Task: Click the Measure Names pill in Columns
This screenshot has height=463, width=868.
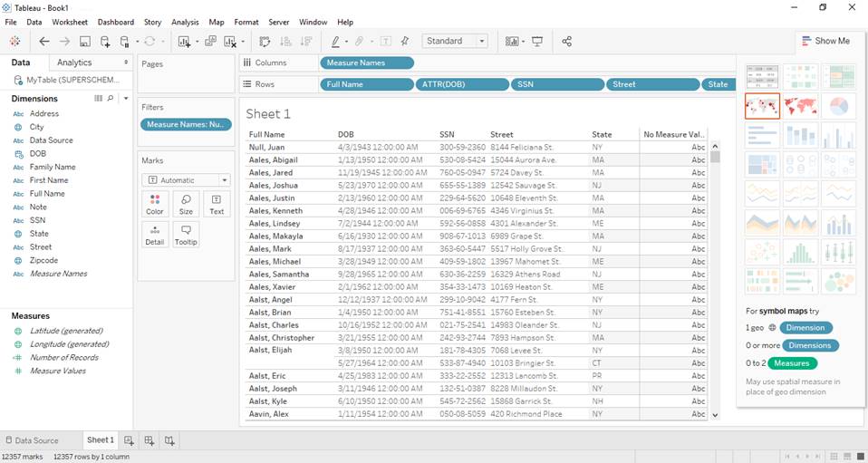Action: coord(367,63)
